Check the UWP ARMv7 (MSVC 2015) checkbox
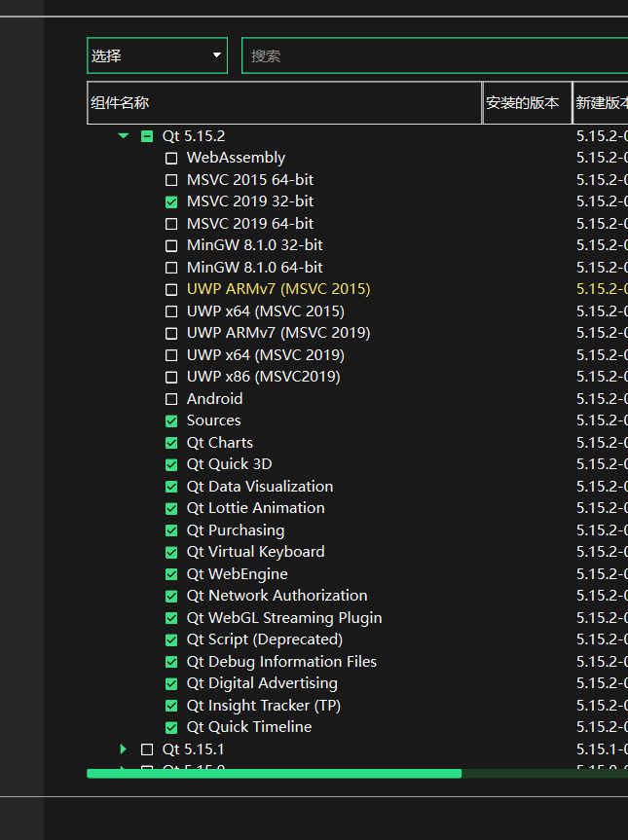This screenshot has width=628, height=840. pyautogui.click(x=171, y=289)
